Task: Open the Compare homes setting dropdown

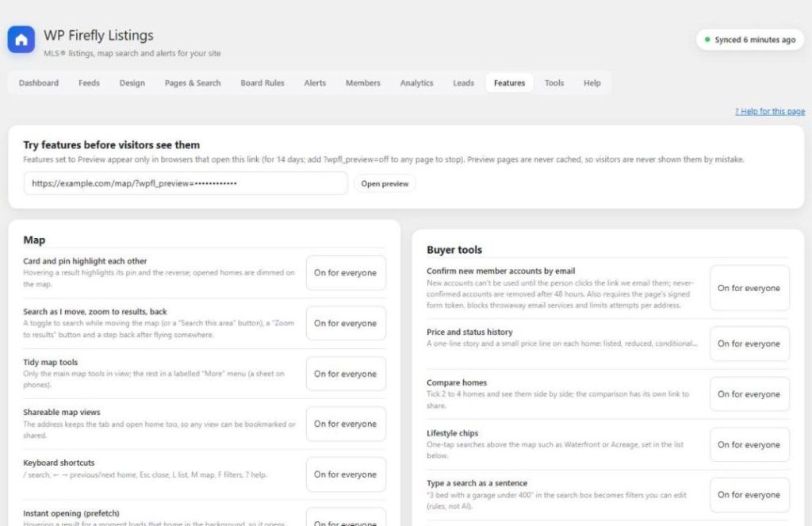Action: click(x=749, y=394)
